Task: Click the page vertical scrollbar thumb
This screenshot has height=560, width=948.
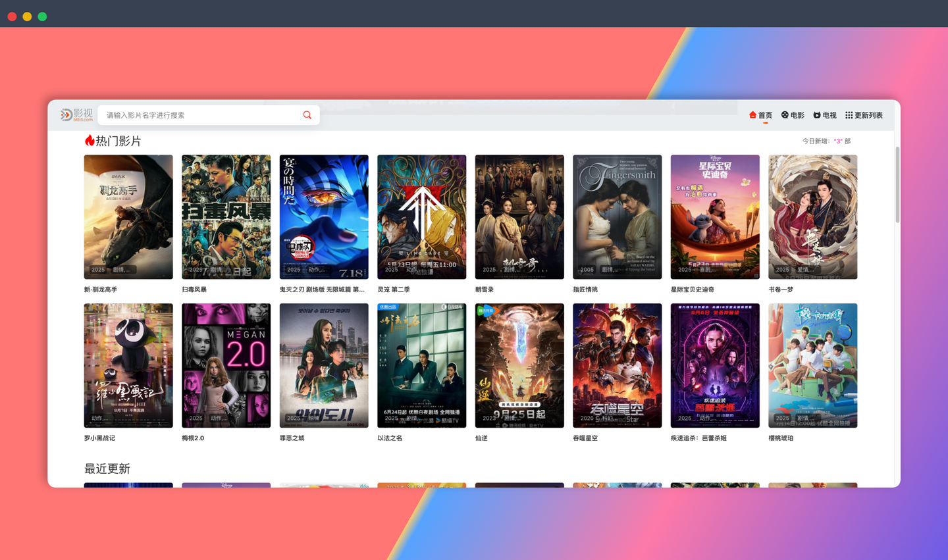Action: click(x=897, y=184)
